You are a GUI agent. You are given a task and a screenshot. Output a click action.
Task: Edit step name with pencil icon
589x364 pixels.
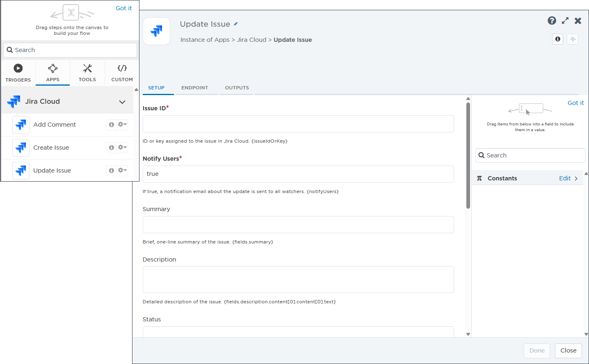click(236, 24)
